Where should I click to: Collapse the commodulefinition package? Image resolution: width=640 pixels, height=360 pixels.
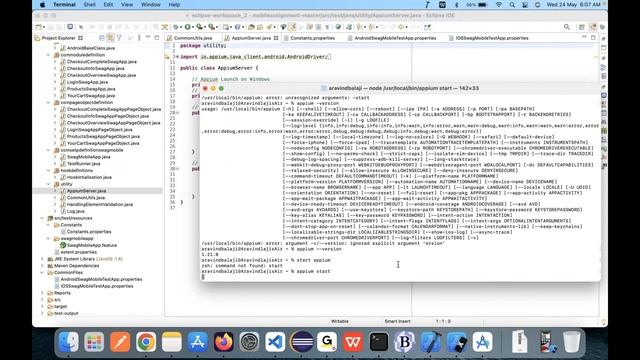click(49, 55)
